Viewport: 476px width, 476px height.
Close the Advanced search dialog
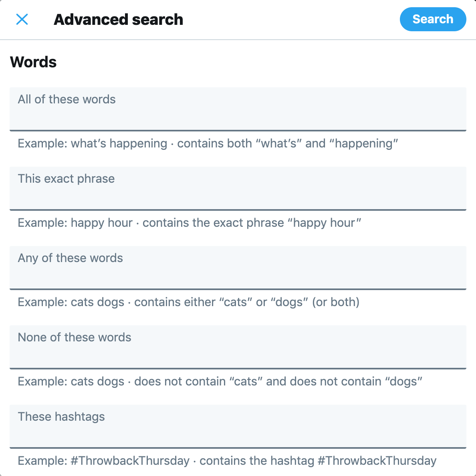(22, 19)
